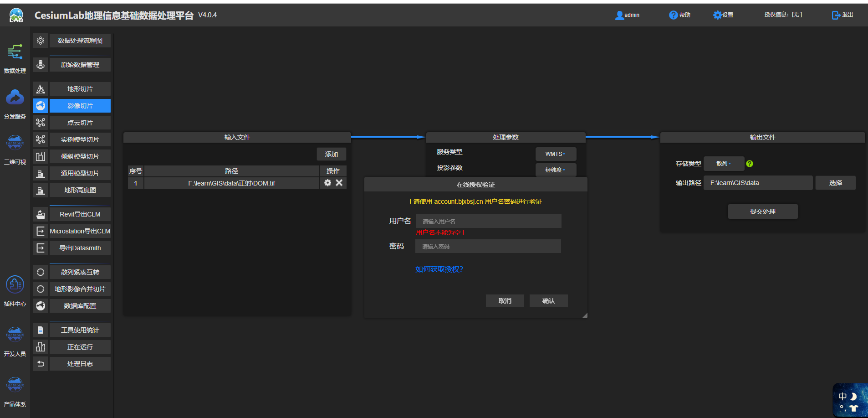Open the 数据处理 sidebar section icon

(x=15, y=52)
